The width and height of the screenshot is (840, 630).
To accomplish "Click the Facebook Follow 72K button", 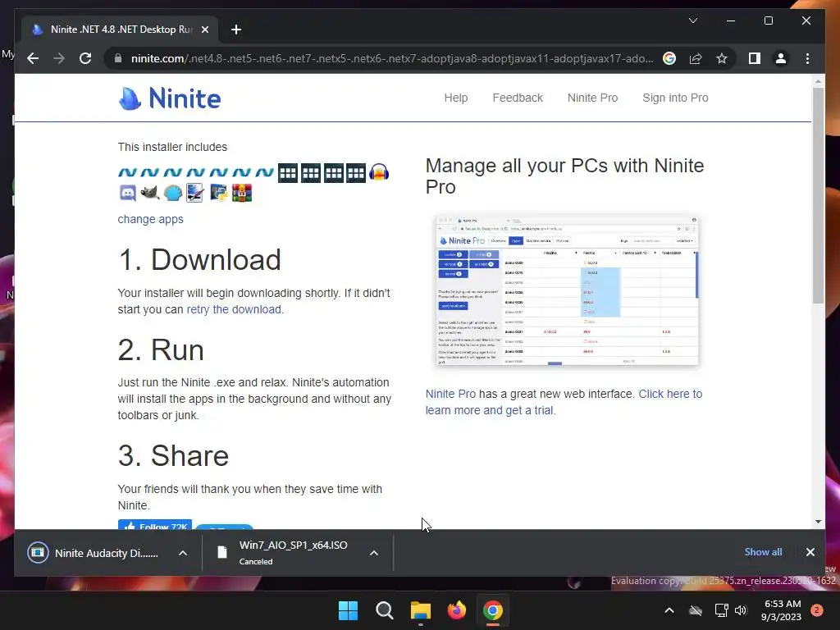I will point(155,525).
